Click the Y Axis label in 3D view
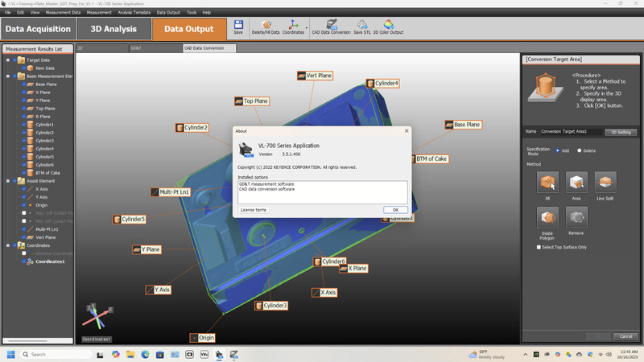 (x=158, y=290)
